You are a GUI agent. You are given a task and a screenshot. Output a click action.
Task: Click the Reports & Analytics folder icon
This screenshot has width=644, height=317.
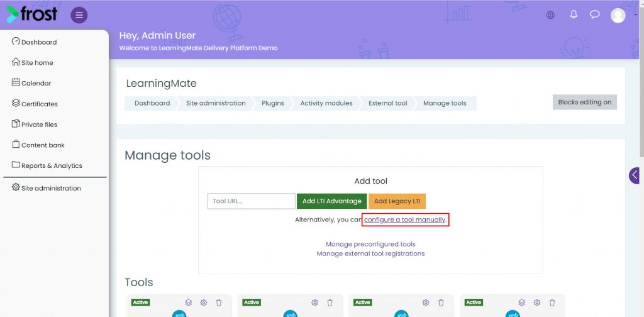(x=16, y=165)
